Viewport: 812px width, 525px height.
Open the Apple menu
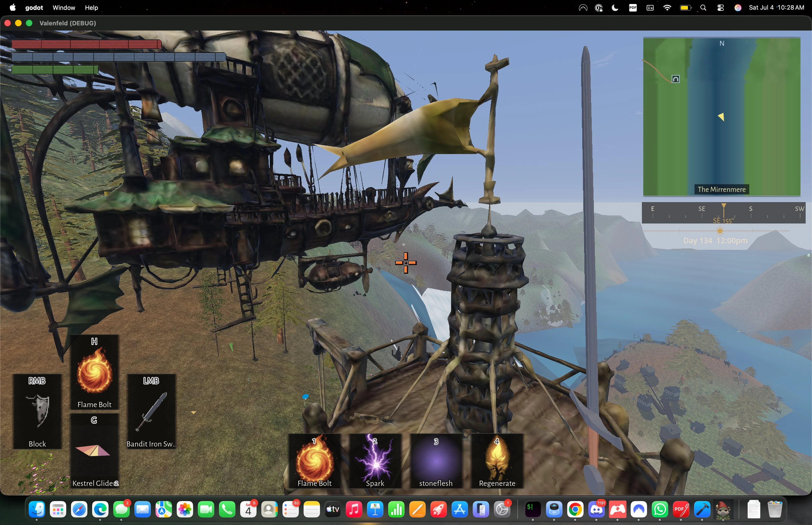[13, 8]
